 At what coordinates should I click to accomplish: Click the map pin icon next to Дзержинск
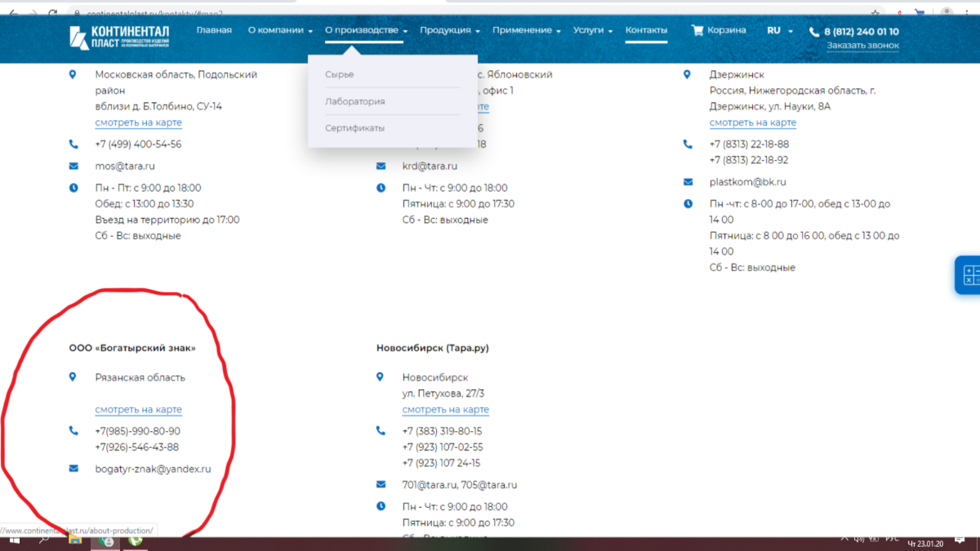tap(688, 74)
